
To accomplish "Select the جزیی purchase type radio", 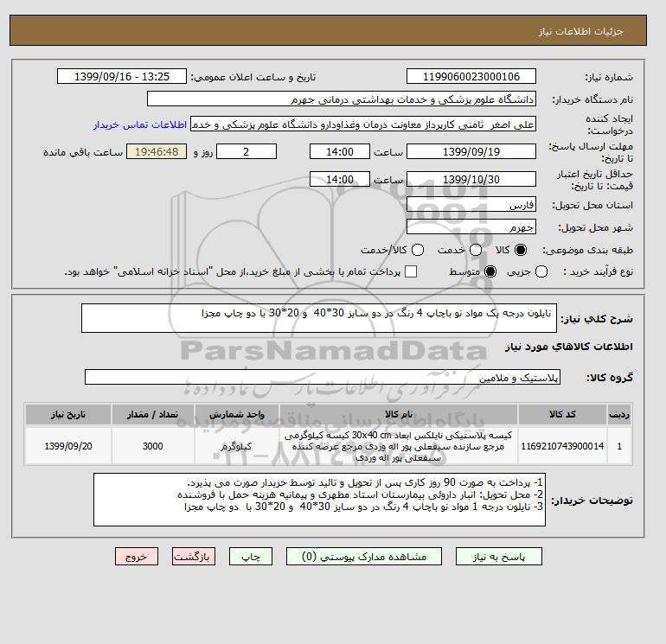I will 541,271.
